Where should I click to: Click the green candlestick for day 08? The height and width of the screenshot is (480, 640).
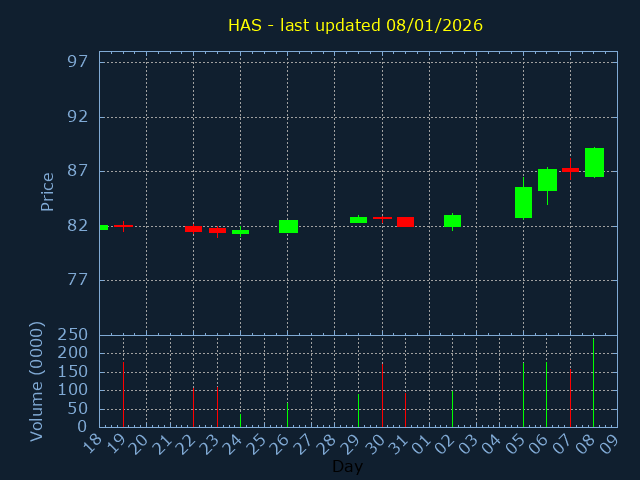[x=594, y=162]
